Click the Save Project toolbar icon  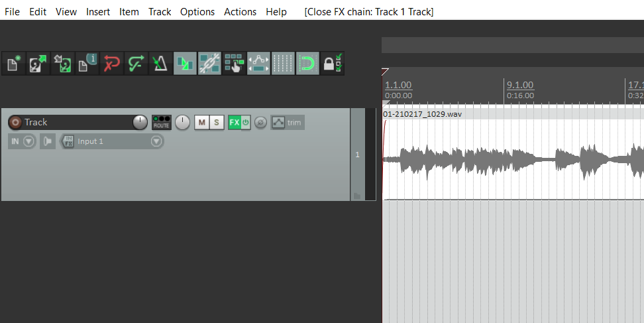point(62,64)
